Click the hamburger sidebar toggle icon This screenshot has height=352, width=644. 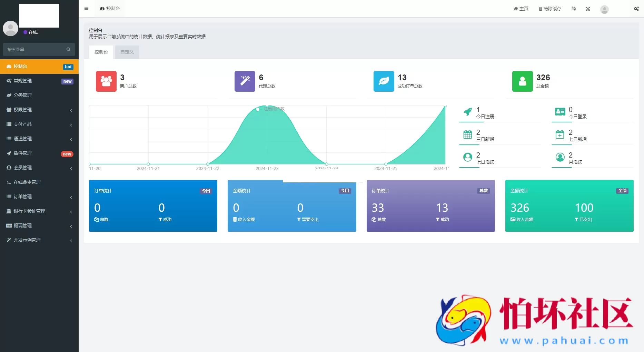[86, 9]
